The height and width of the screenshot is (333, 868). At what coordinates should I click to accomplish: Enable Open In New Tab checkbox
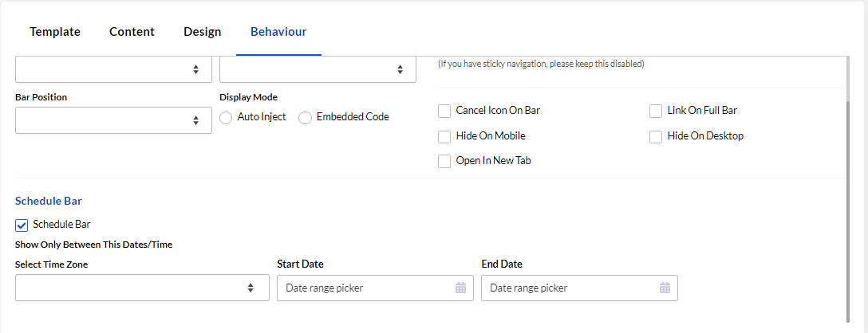pos(444,161)
